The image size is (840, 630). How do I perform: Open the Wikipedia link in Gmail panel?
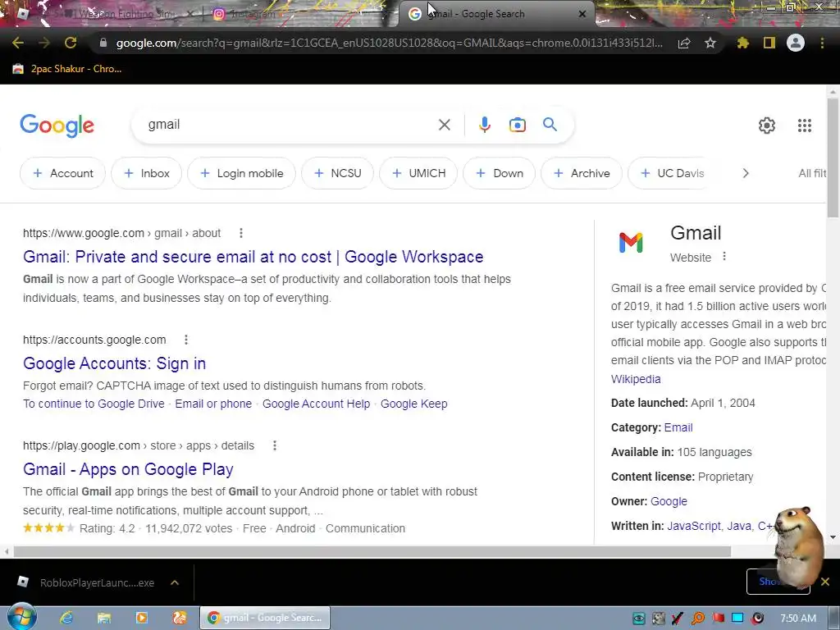(636, 379)
